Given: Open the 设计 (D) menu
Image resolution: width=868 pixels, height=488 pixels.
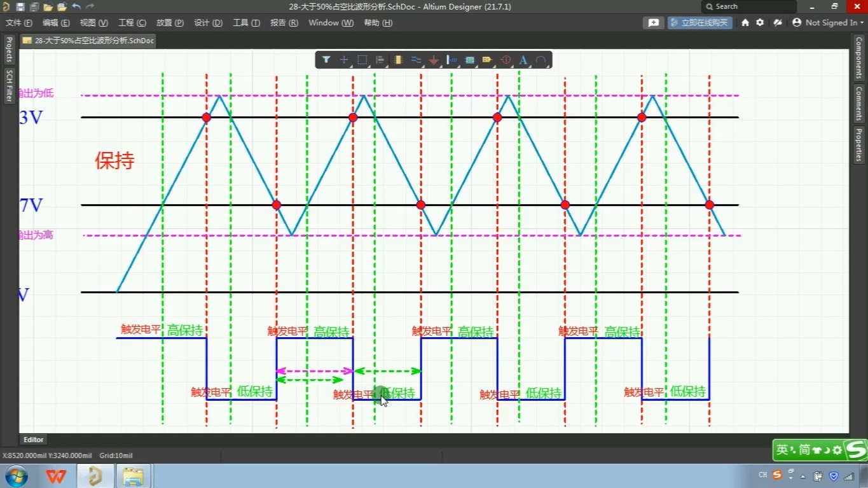Looking at the screenshot, I should click(208, 22).
